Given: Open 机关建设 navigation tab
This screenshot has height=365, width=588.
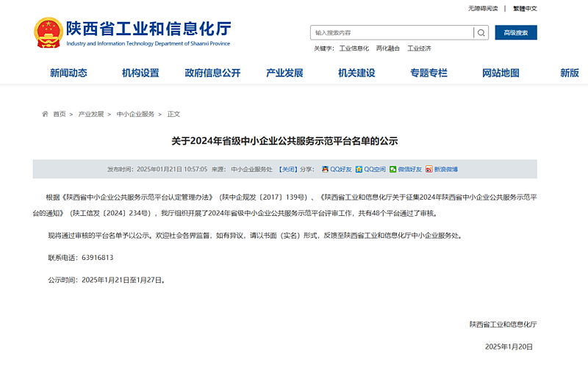Looking at the screenshot, I should [356, 73].
